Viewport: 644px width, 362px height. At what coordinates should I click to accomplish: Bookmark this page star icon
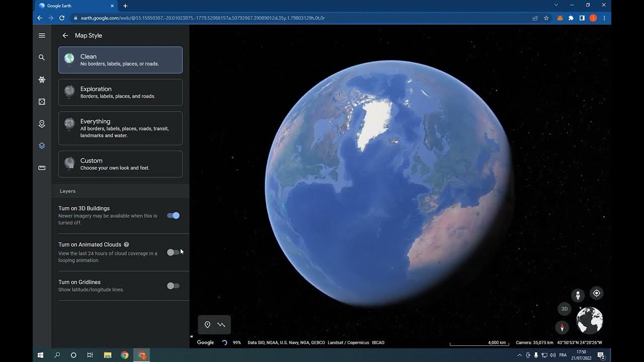546,18
